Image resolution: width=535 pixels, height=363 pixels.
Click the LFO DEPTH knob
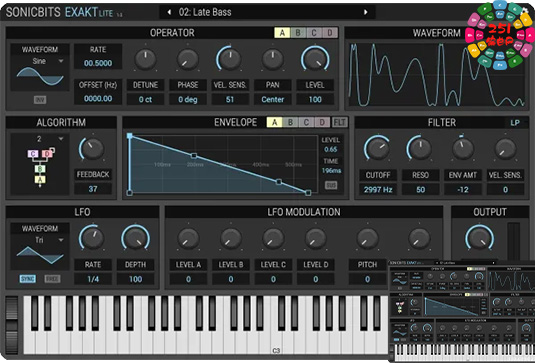(x=135, y=238)
